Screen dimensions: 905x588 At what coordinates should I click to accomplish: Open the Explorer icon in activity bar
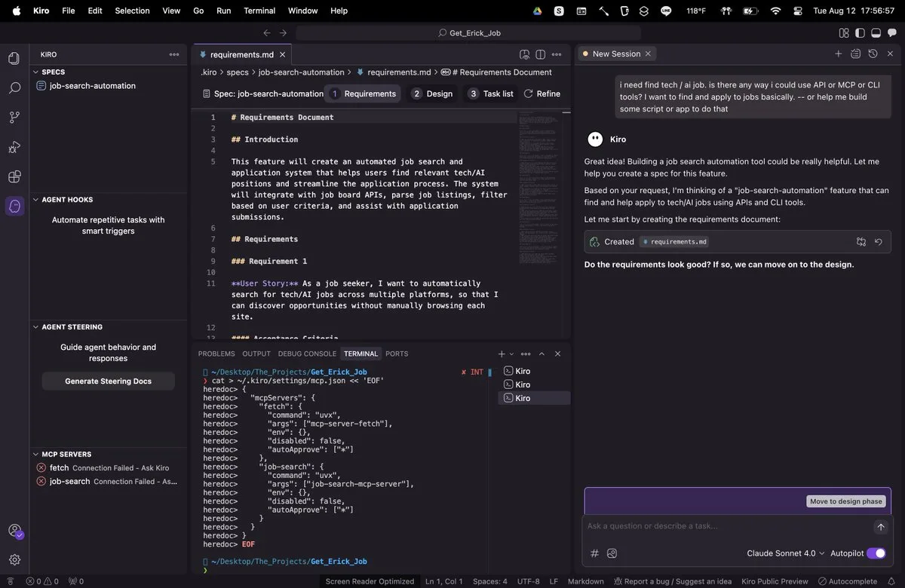pyautogui.click(x=14, y=59)
